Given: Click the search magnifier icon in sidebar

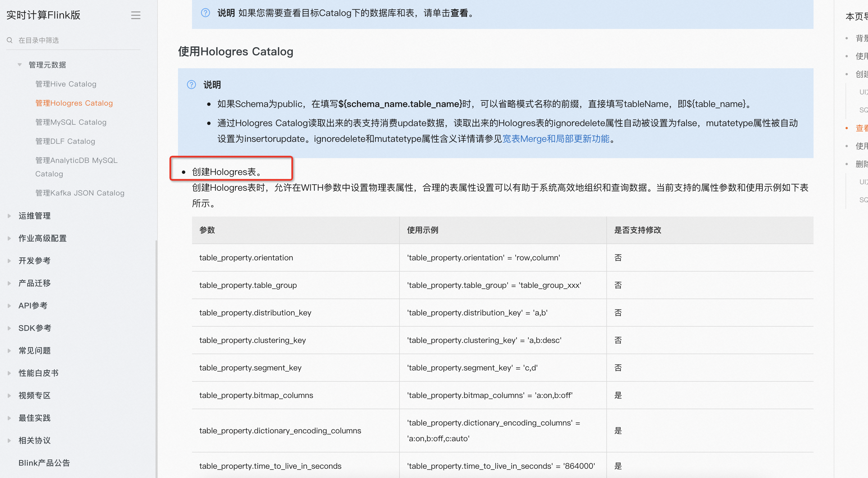Looking at the screenshot, I should 10,40.
